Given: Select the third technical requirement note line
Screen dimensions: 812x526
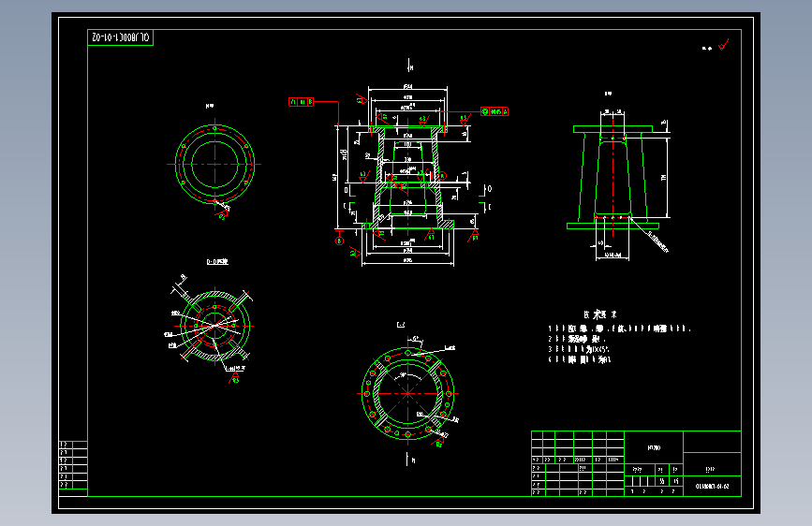Looking at the screenshot, I should pyautogui.click(x=579, y=349).
